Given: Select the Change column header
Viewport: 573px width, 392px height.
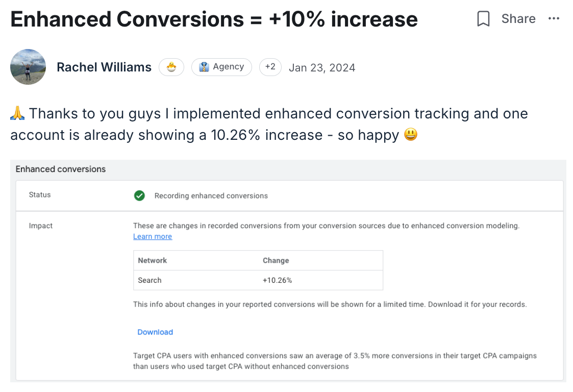Looking at the screenshot, I should 276,260.
